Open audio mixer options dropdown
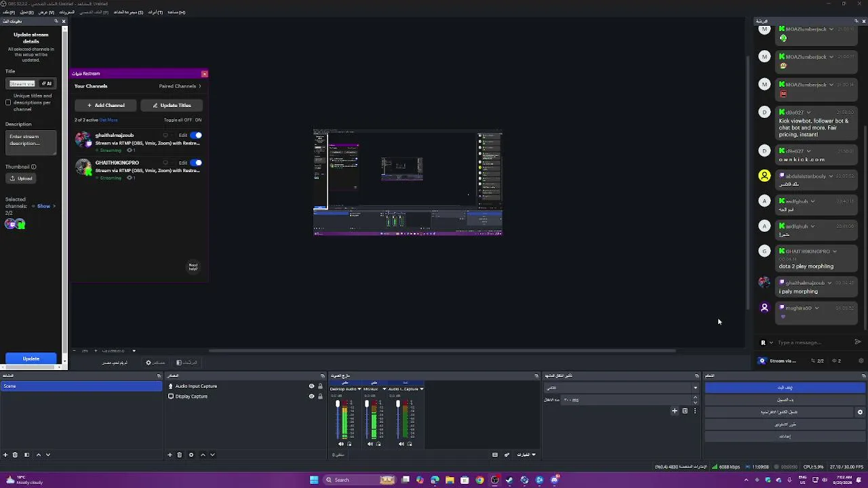Image resolution: width=868 pixels, height=488 pixels. pyautogui.click(x=527, y=455)
